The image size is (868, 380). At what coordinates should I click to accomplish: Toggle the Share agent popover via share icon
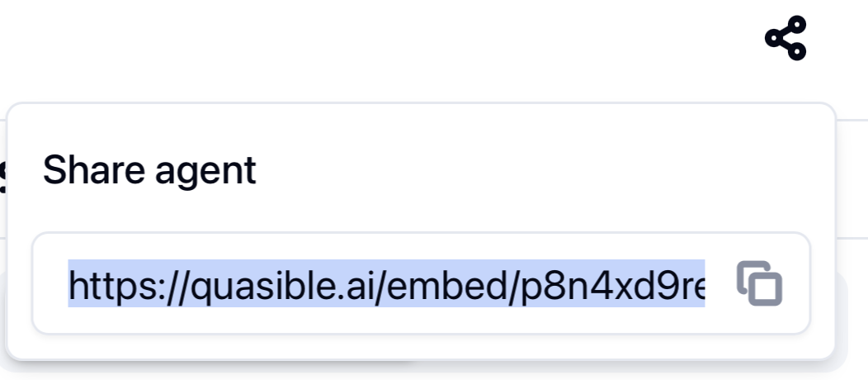(x=785, y=37)
